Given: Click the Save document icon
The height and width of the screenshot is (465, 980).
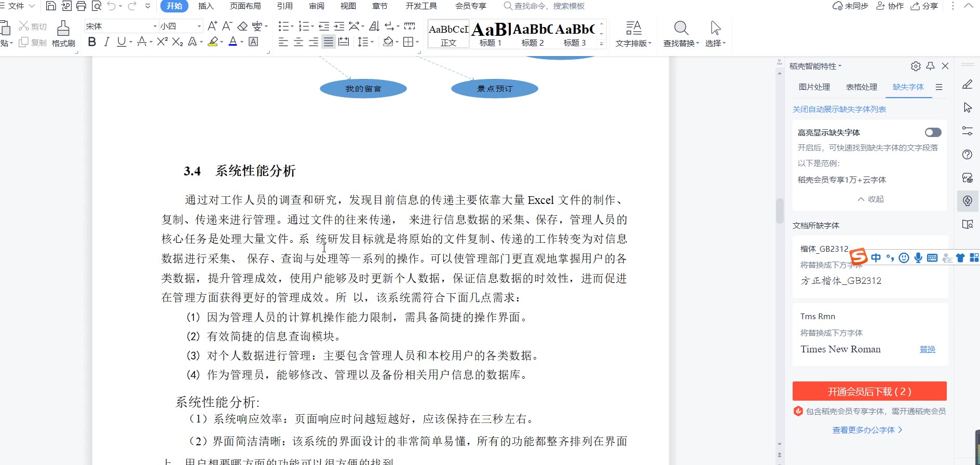Looking at the screenshot, I should 51,6.
